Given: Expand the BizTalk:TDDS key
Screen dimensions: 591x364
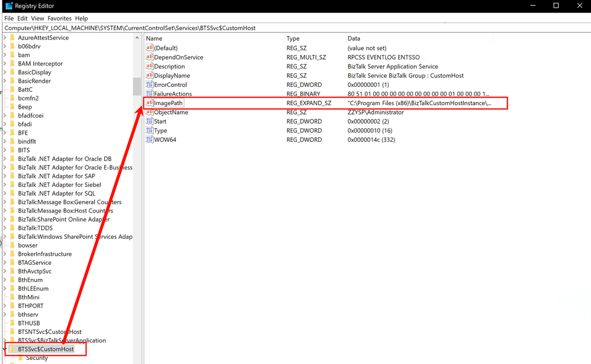Looking at the screenshot, I should (x=5, y=228).
